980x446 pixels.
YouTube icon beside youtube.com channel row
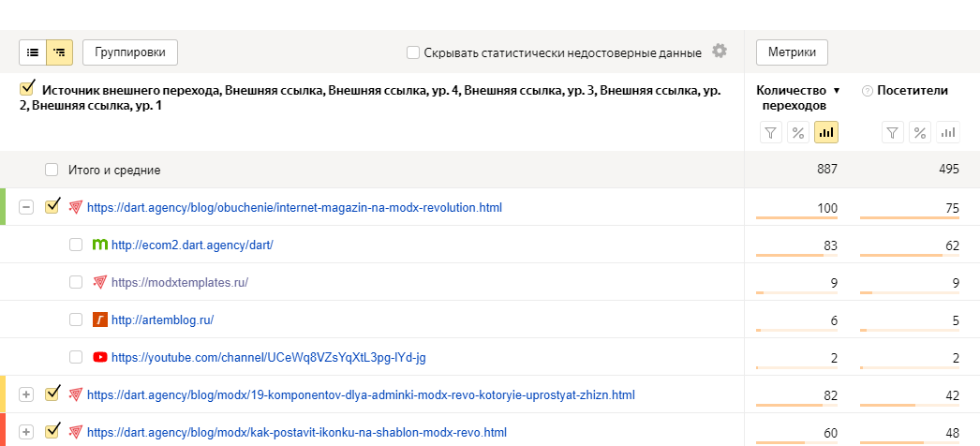(100, 357)
